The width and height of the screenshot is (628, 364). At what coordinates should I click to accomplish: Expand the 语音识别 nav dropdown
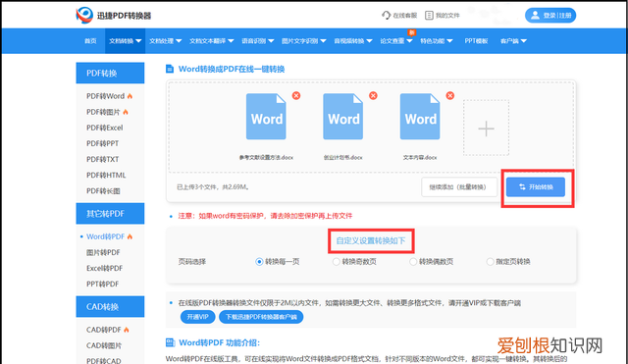[x=257, y=41]
